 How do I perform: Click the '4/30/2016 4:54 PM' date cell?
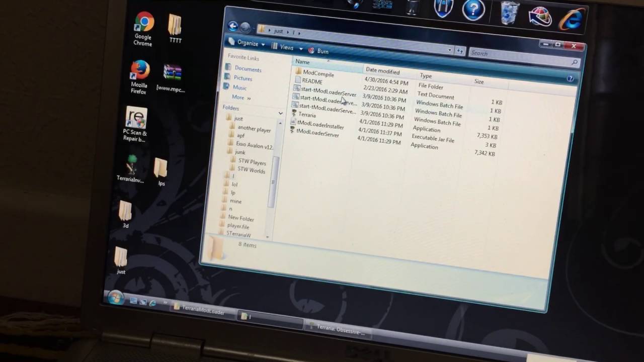coord(386,80)
